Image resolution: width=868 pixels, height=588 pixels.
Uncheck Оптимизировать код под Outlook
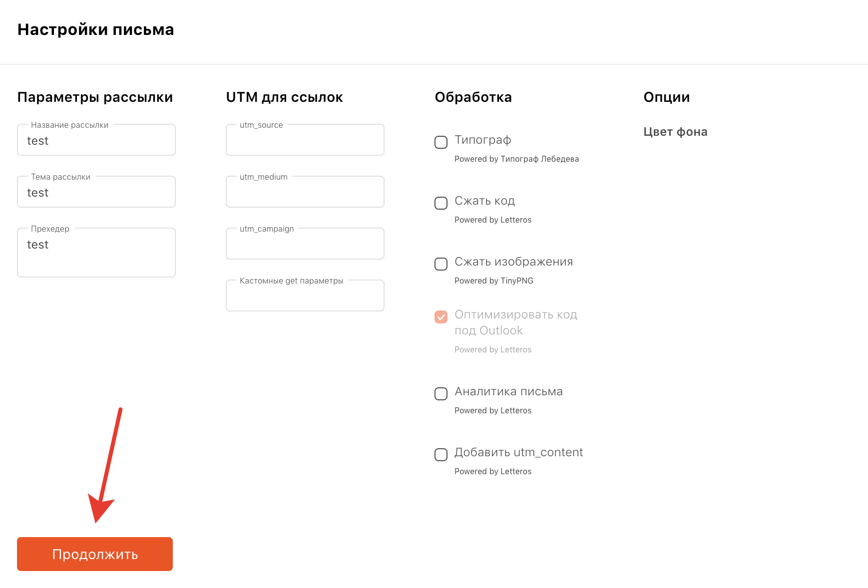click(x=441, y=317)
